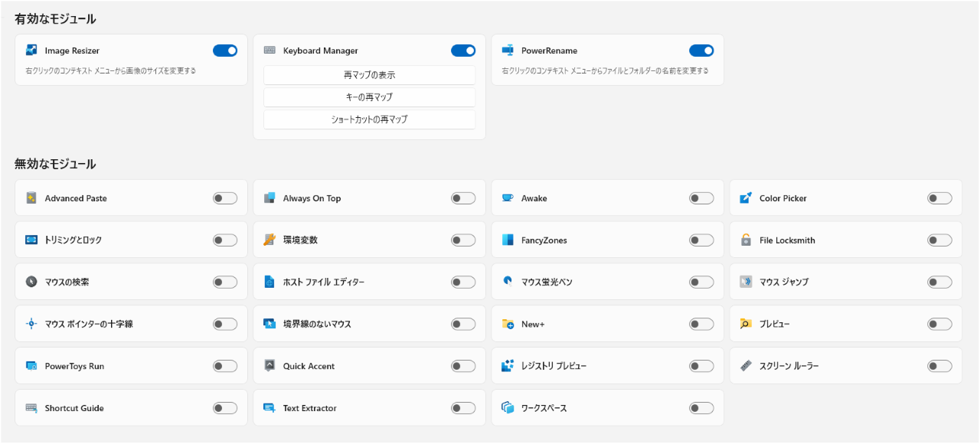The height and width of the screenshot is (444, 980).
Task: Click the マウス ジャンプ icon
Action: point(746,282)
